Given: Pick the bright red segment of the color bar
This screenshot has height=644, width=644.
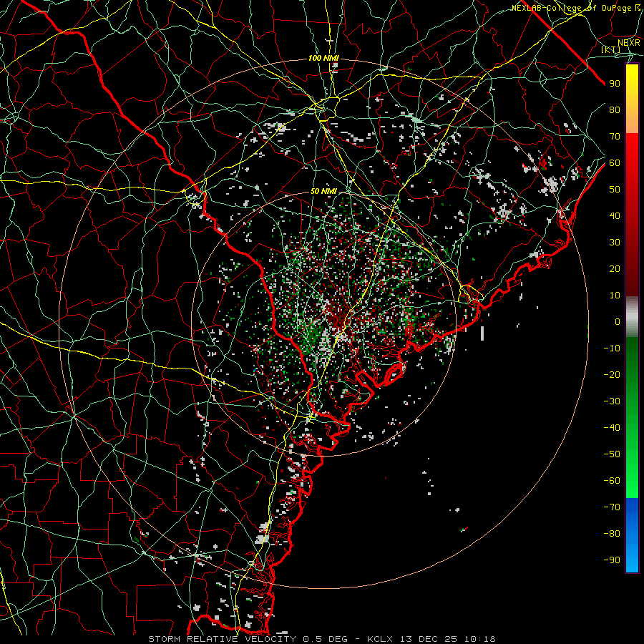Looking at the screenshot, I should tap(632, 148).
